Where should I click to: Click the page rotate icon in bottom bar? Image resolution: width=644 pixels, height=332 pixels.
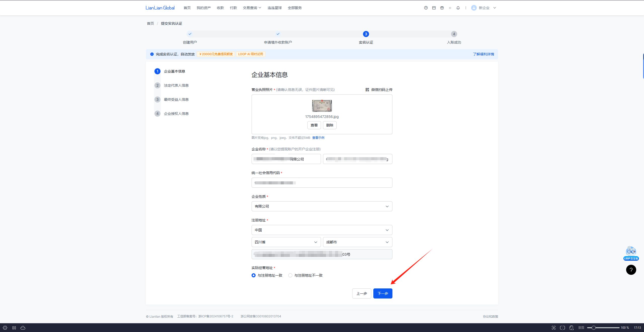click(572, 328)
